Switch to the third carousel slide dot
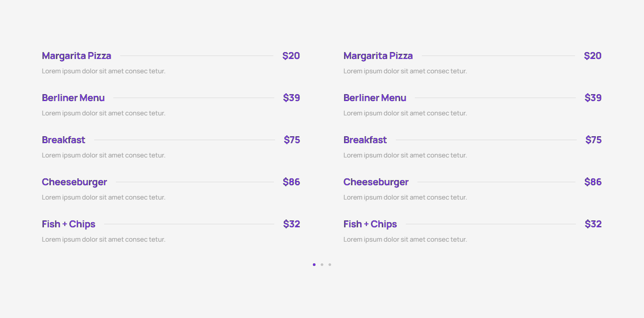 (330, 265)
